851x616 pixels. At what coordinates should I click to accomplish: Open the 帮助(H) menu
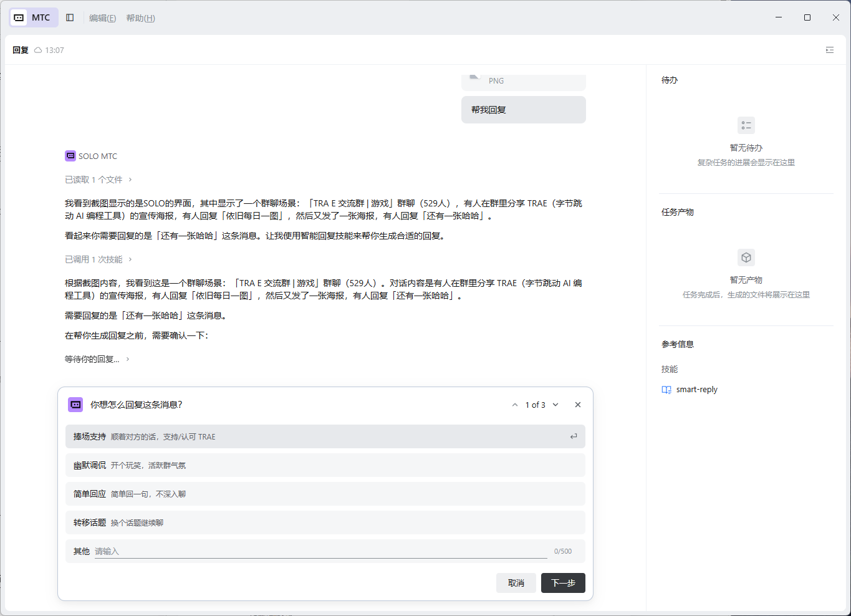click(x=140, y=18)
